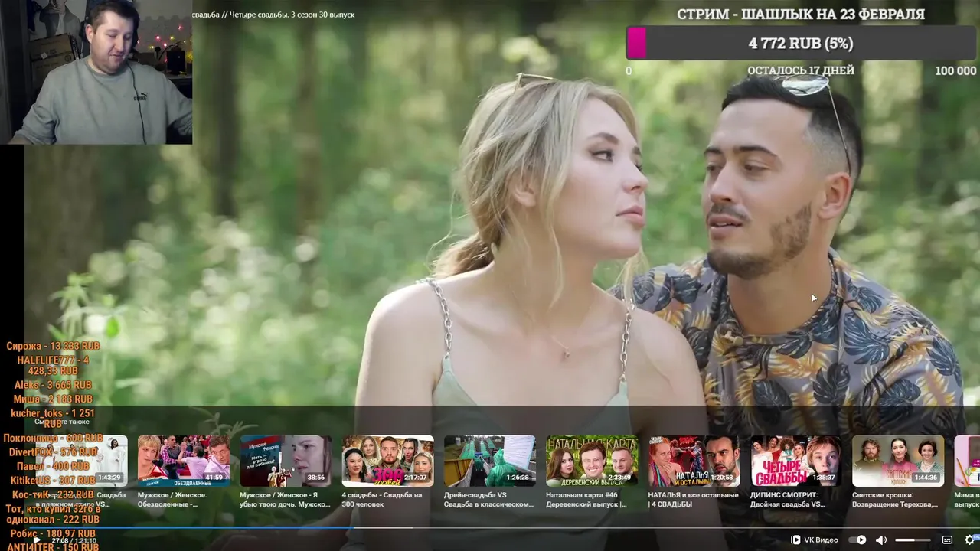Toggle the autoplay switch
The width and height of the screenshot is (980, 551).
pos(857,540)
